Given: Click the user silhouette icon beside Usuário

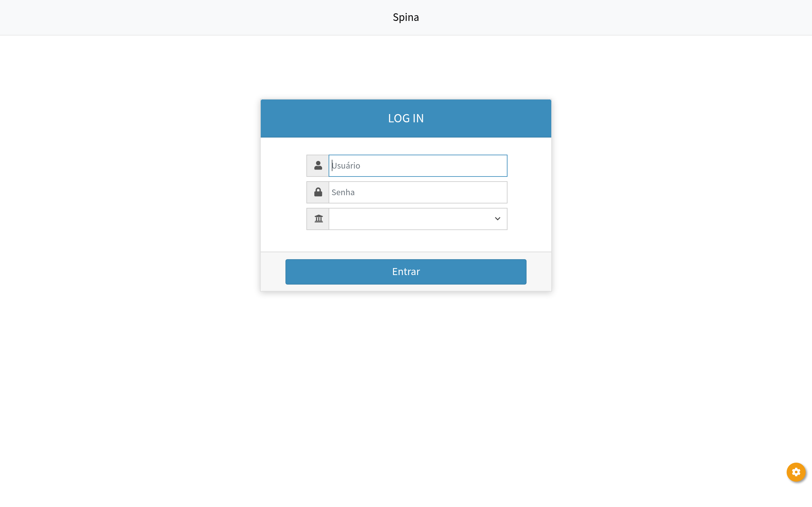Looking at the screenshot, I should 318,165.
